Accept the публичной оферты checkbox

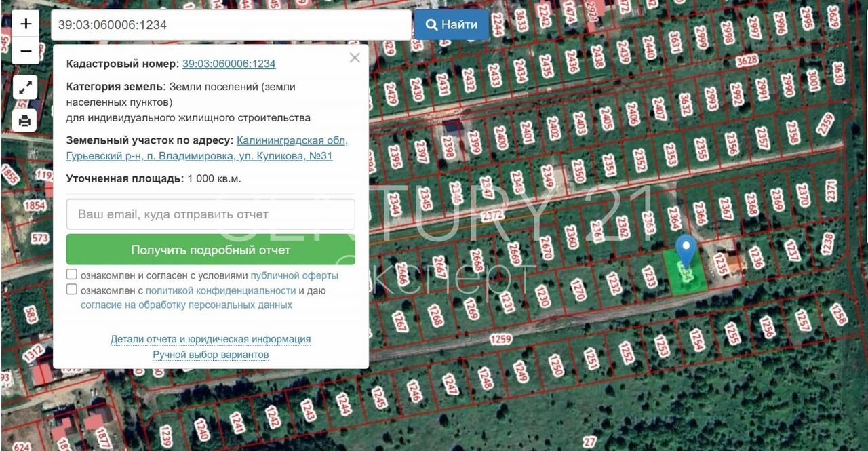pos(72,275)
